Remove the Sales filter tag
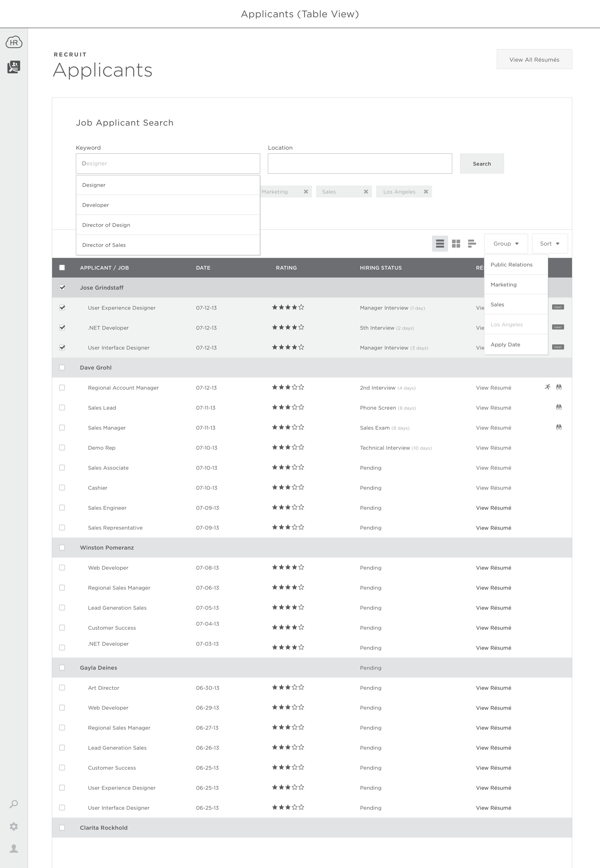Screen dimensions: 600x868 [366, 192]
